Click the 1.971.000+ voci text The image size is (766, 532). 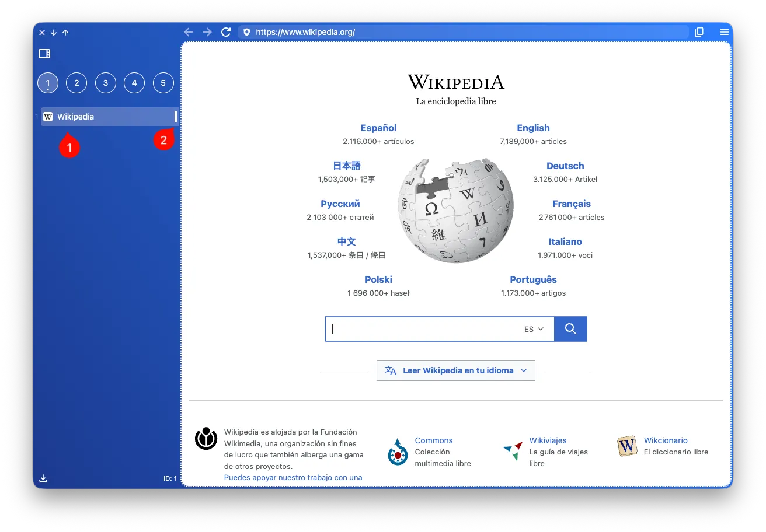pyautogui.click(x=565, y=256)
